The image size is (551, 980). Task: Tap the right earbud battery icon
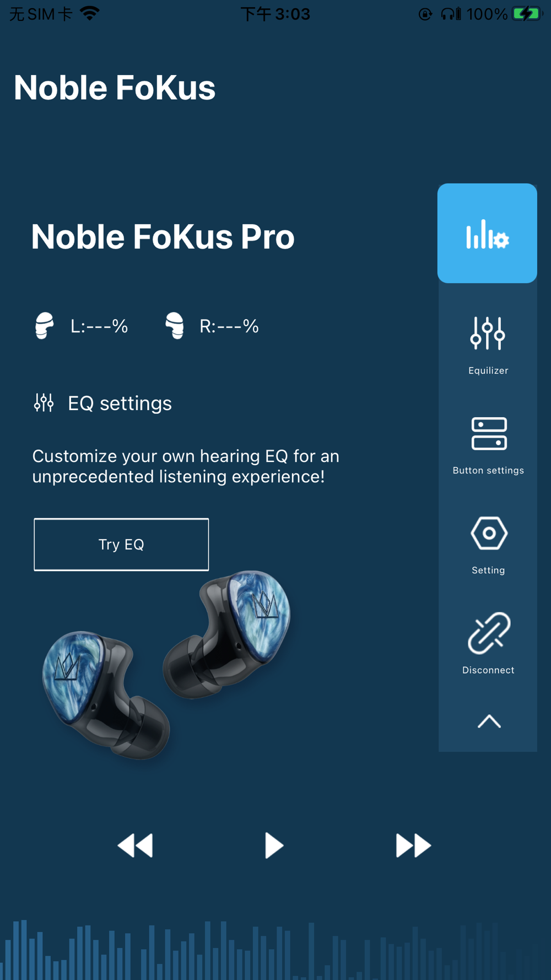(x=175, y=326)
